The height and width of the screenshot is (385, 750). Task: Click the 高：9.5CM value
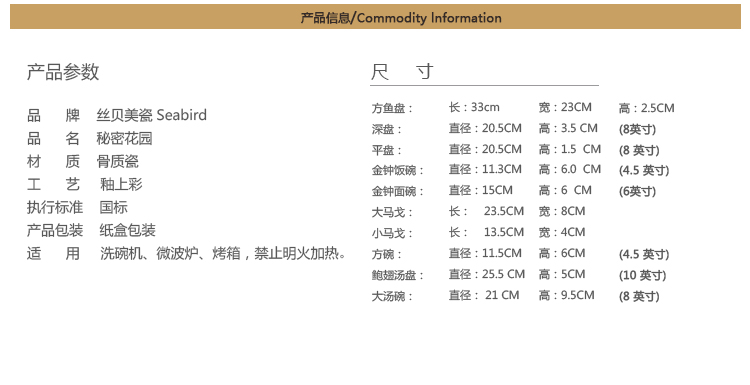tap(567, 296)
